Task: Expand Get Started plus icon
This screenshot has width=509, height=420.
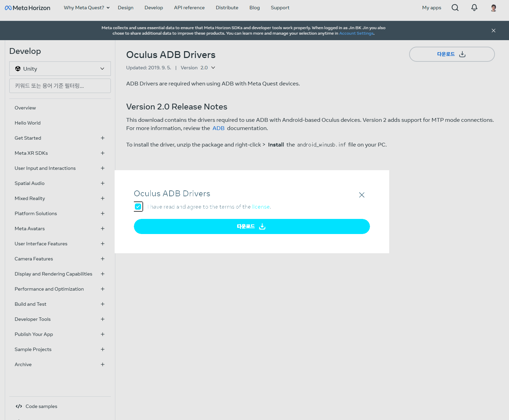Action: point(103,138)
